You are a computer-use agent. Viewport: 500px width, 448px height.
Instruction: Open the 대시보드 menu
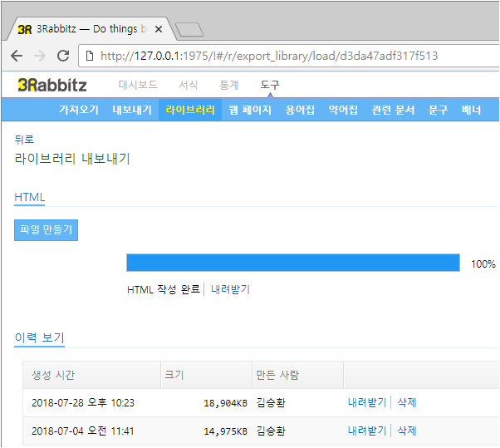[x=138, y=85]
